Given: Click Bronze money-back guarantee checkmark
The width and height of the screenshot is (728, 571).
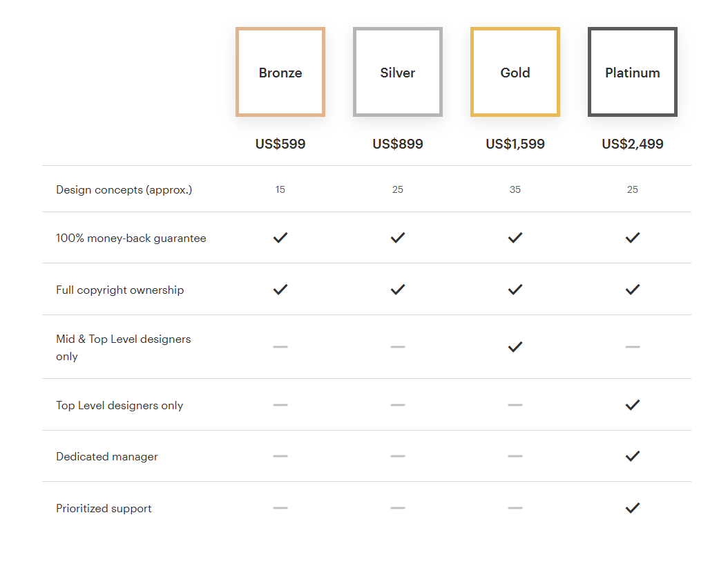Looking at the screenshot, I should (280, 238).
